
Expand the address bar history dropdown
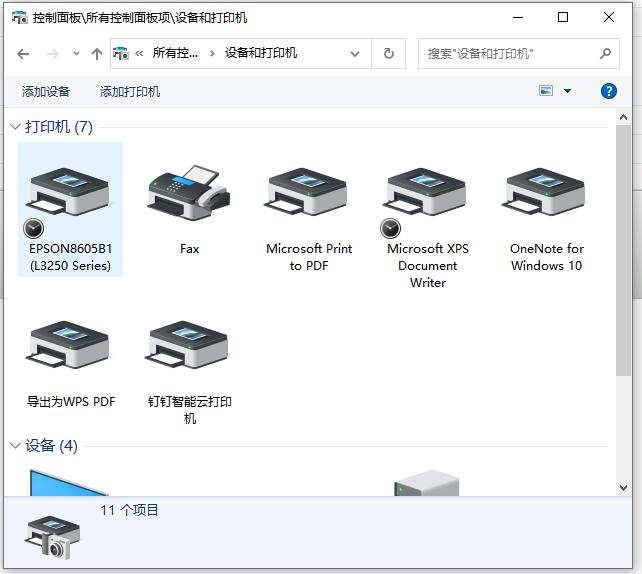tap(355, 54)
